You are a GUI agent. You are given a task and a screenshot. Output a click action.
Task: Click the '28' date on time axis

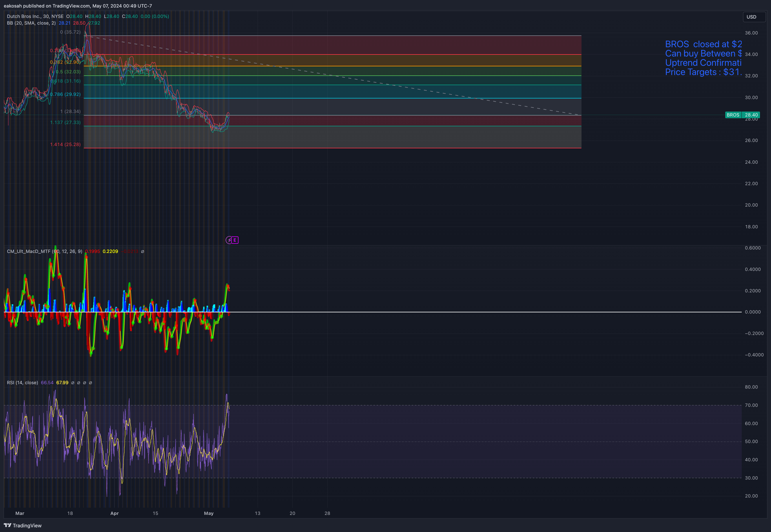(x=327, y=513)
